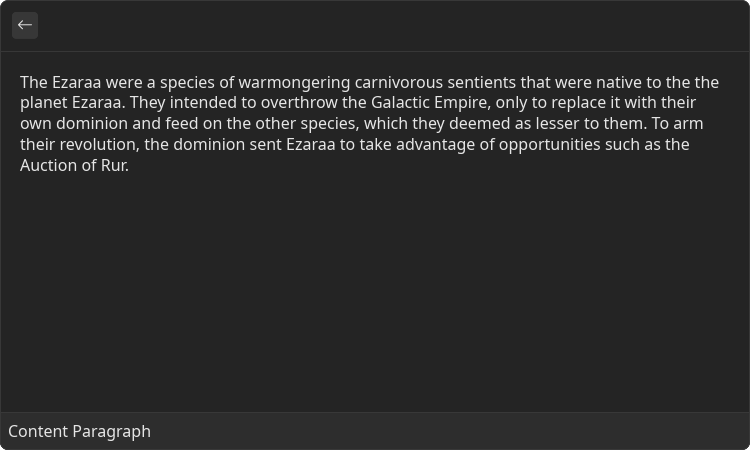Click the empty area below the paragraph
This screenshot has height=450, width=750.
(x=375, y=292)
